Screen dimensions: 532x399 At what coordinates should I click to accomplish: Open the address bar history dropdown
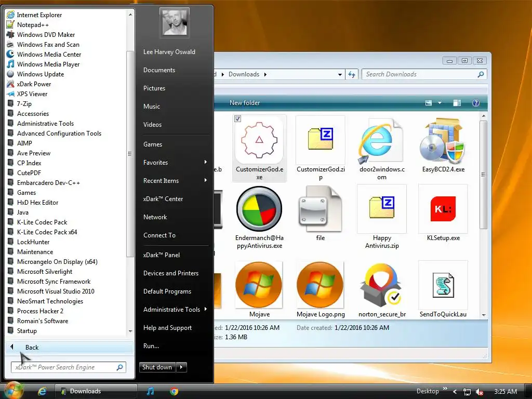tap(340, 75)
